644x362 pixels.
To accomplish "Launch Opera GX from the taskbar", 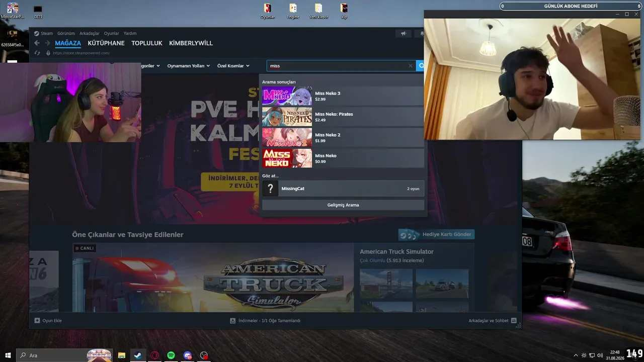I will (x=154, y=355).
